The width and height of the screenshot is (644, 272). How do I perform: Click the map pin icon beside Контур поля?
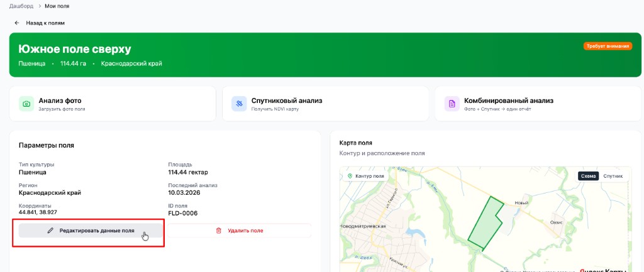pos(349,177)
